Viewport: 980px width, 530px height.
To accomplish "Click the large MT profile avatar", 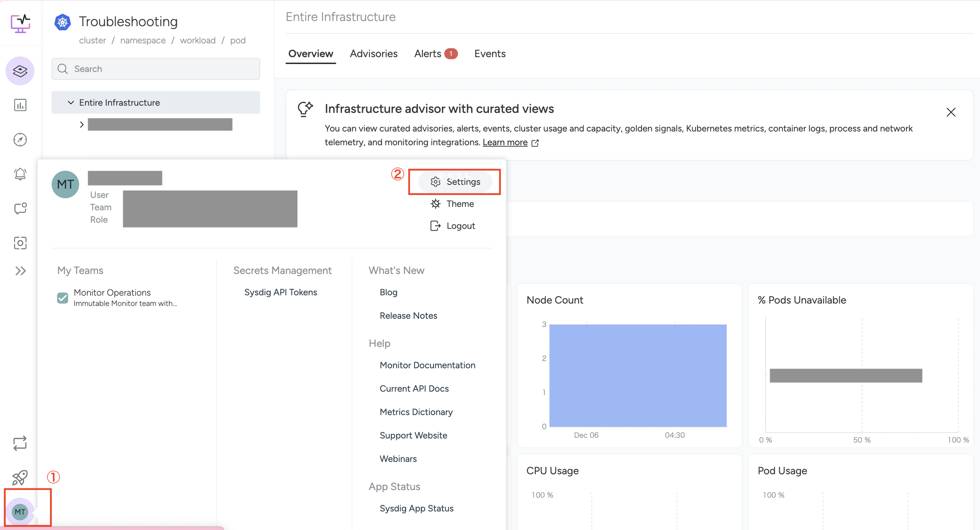I will 65,184.
